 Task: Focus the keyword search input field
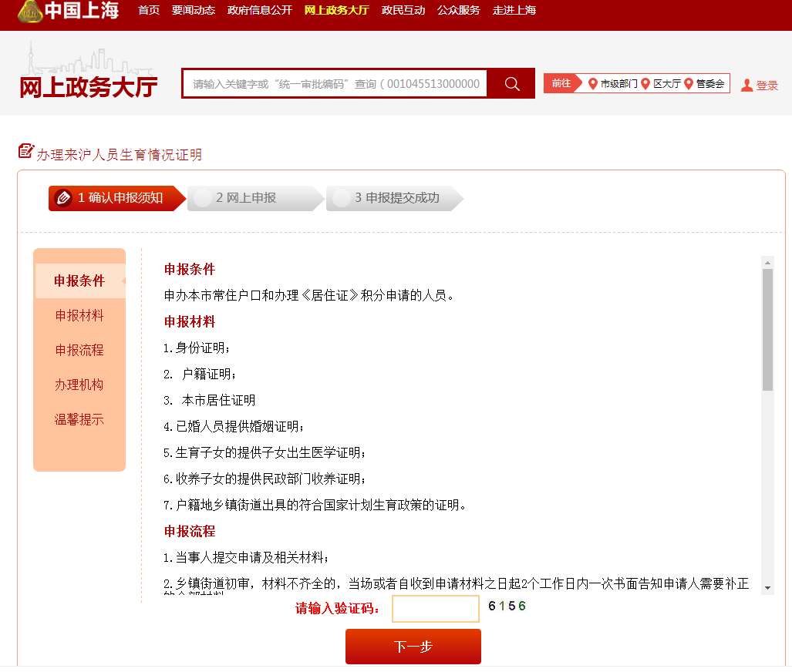point(335,84)
